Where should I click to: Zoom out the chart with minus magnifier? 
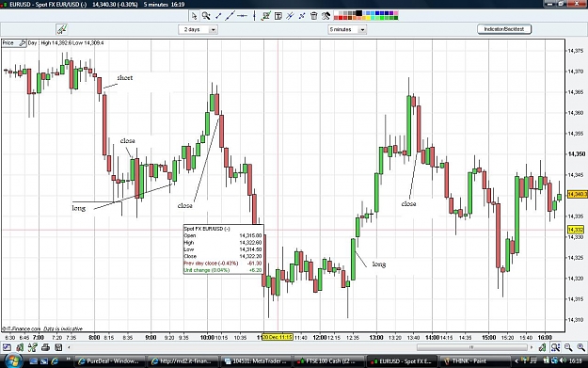(568, 347)
